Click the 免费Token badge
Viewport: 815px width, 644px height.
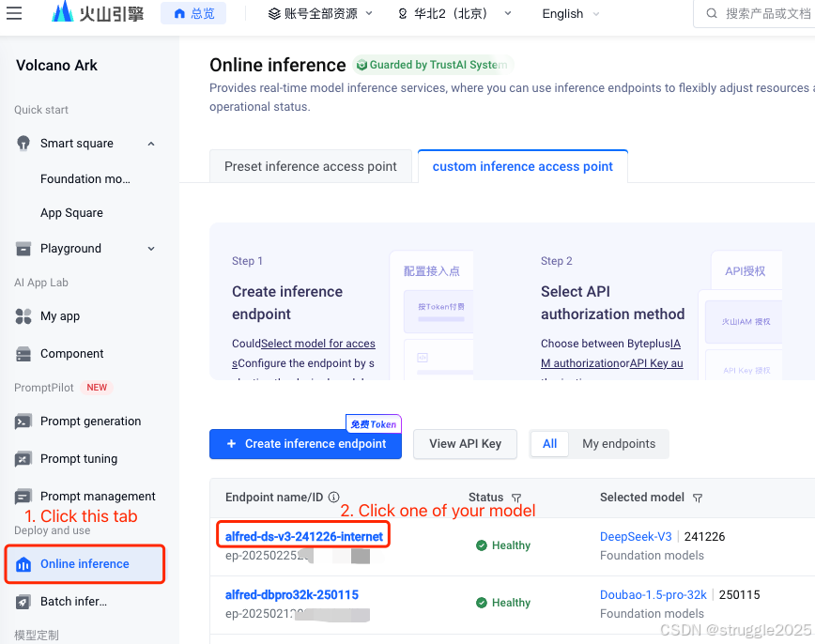[x=373, y=424]
